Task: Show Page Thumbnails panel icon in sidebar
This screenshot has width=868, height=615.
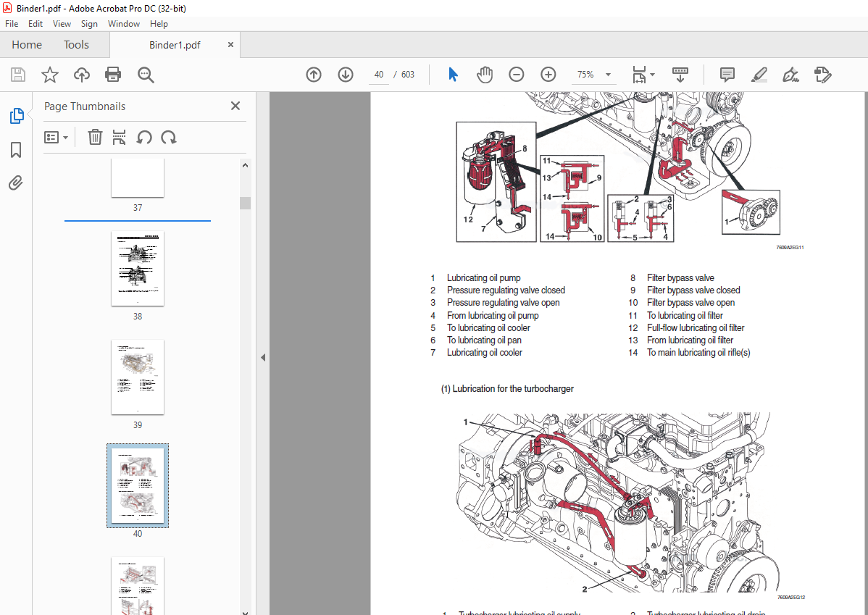Action: pyautogui.click(x=17, y=116)
